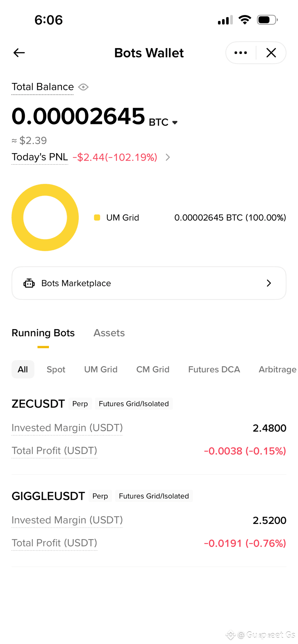Tap the back arrow icon

tap(19, 53)
